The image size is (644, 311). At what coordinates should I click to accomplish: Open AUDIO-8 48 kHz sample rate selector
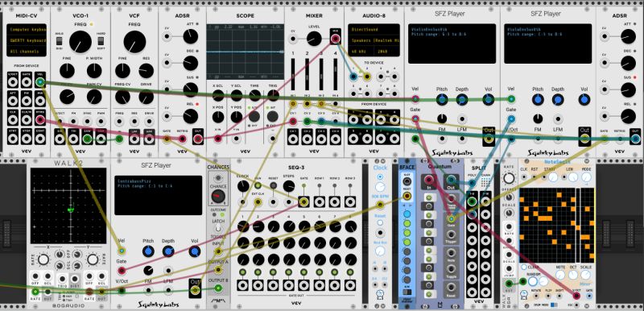tap(360, 52)
